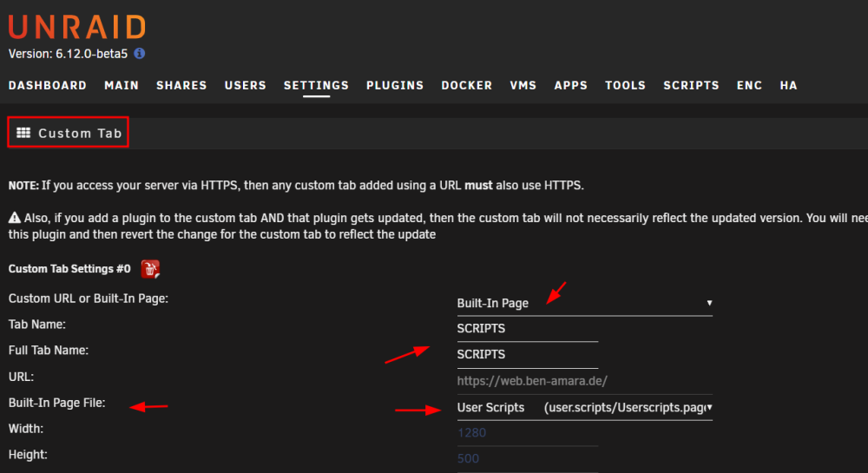Click the Width field showing 1280
868x473 pixels.
[528, 433]
